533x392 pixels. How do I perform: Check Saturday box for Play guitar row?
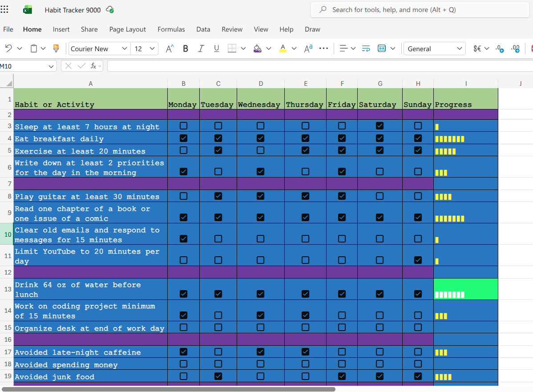click(x=380, y=196)
